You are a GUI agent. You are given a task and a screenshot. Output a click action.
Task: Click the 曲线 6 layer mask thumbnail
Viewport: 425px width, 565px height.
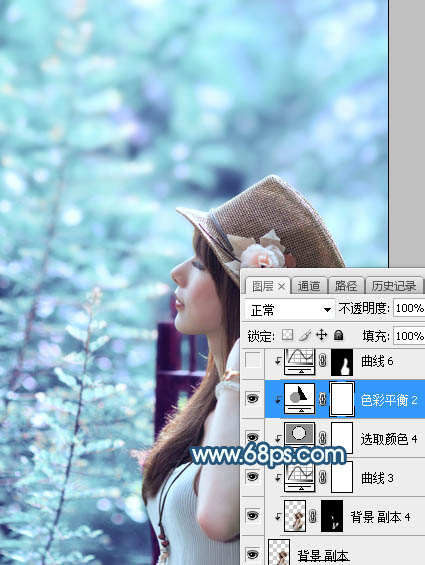click(342, 362)
